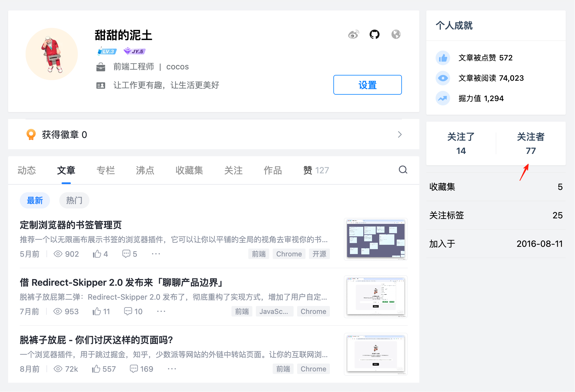Open the GitHub profile icon
This screenshot has width=575, height=392.
374,35
